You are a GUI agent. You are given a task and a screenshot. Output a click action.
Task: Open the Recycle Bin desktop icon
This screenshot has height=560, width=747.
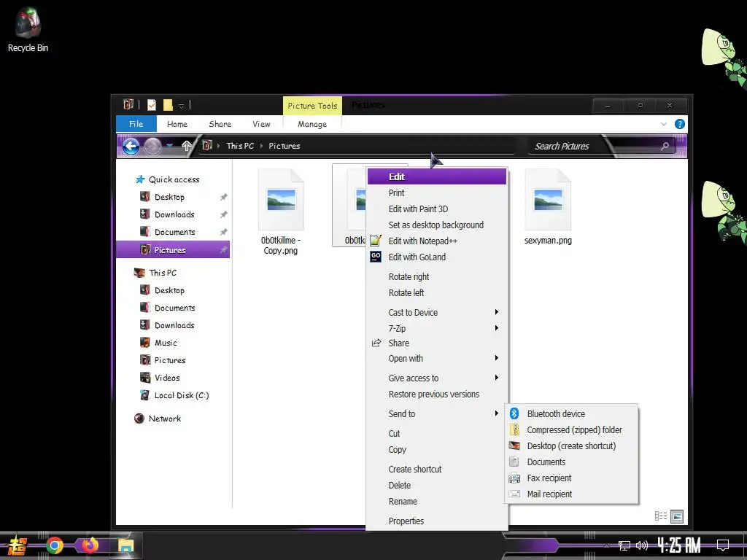[x=28, y=29]
